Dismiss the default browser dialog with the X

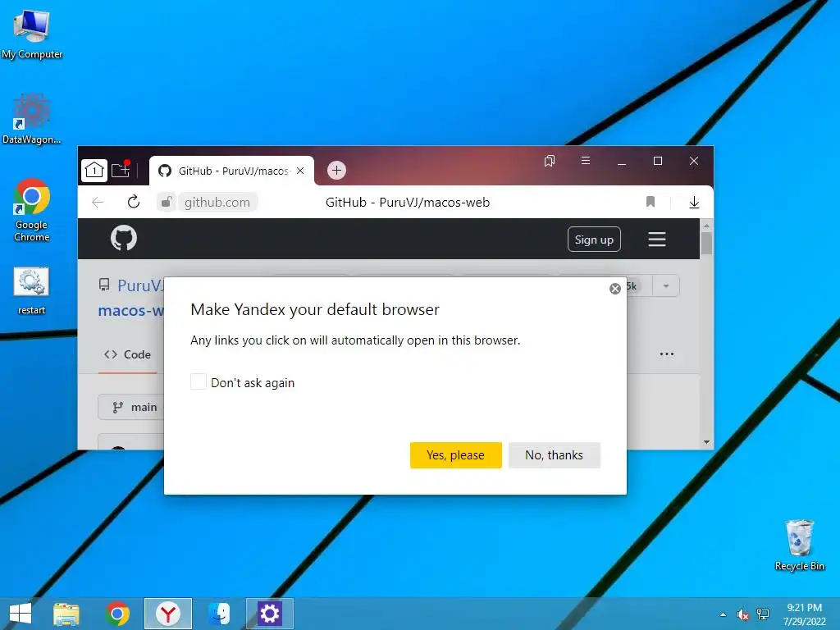[x=615, y=289]
